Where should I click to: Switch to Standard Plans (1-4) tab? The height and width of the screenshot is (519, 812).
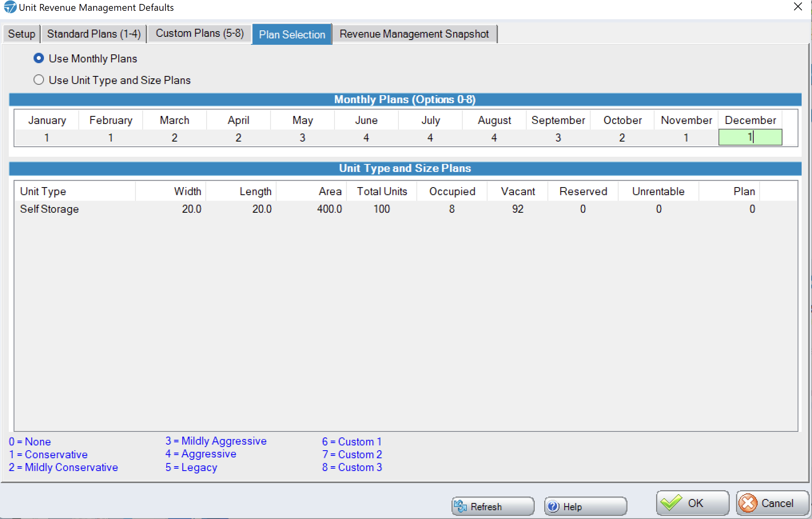tap(94, 34)
